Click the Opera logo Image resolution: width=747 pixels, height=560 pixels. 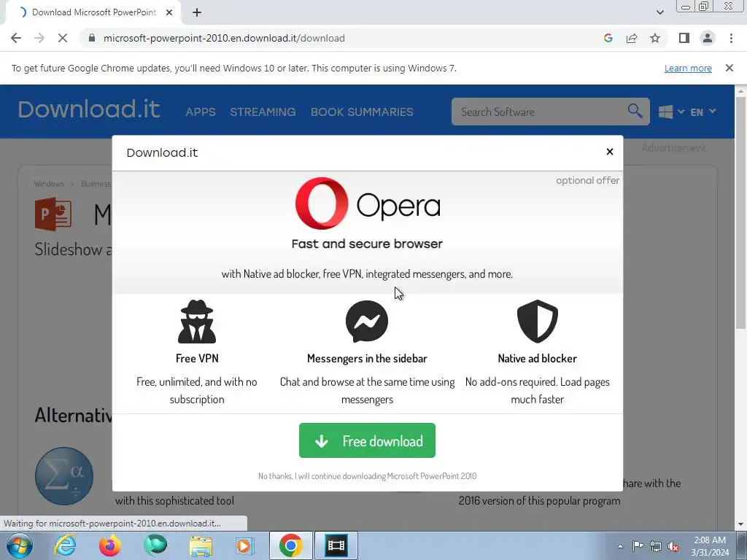pyautogui.click(x=368, y=203)
